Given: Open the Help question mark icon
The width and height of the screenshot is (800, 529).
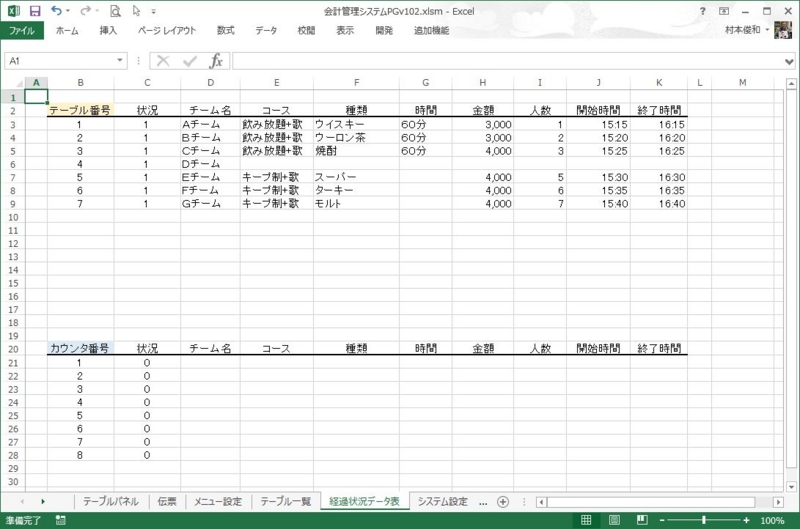Looking at the screenshot, I should pos(704,10).
